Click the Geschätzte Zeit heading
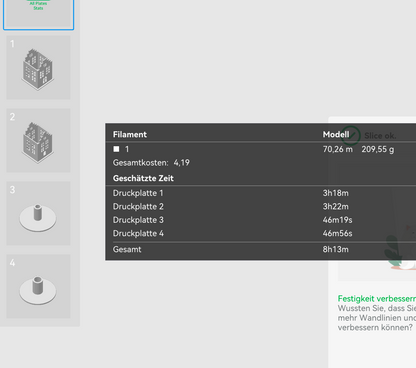Screen dimensions: 416x368 click(x=143, y=178)
